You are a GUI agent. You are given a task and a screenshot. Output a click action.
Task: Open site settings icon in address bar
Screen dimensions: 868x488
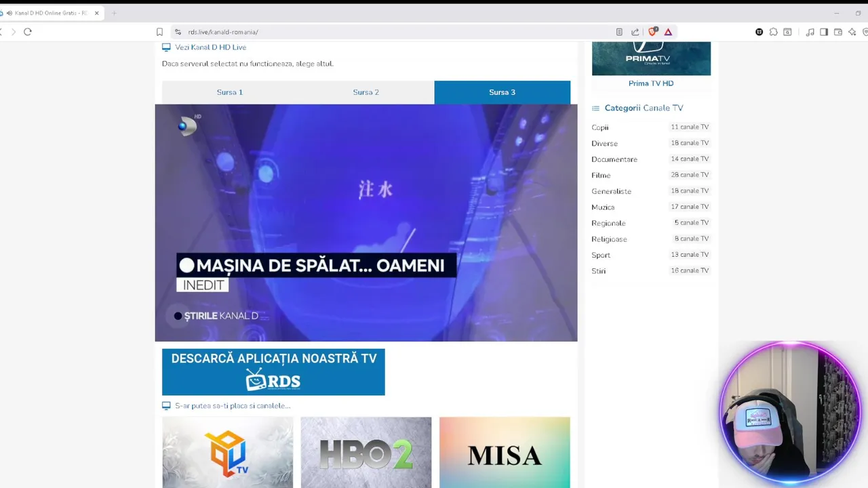point(178,32)
